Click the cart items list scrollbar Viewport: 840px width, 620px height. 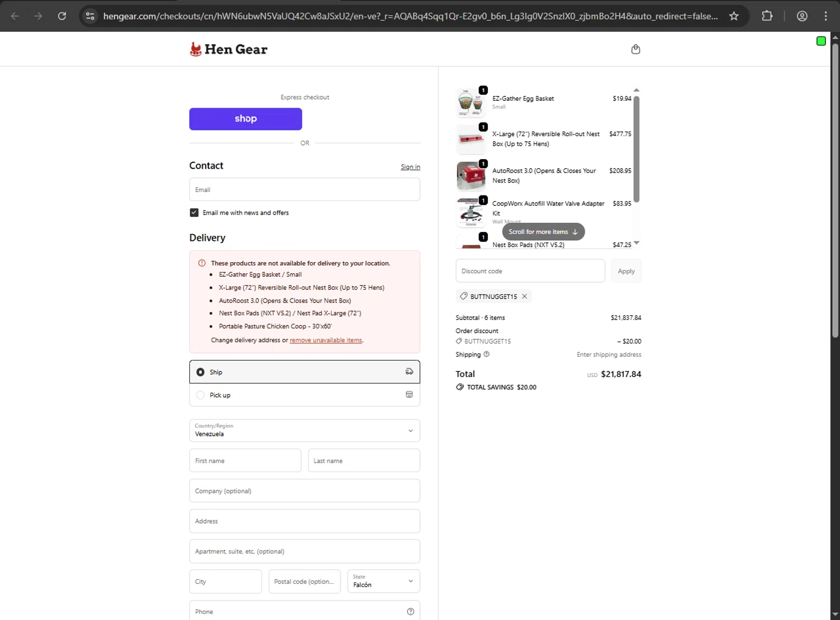(636, 148)
